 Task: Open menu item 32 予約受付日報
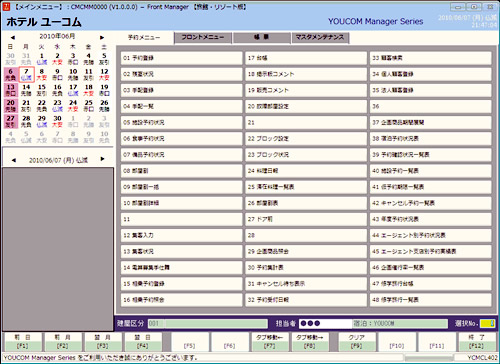tap(306, 300)
